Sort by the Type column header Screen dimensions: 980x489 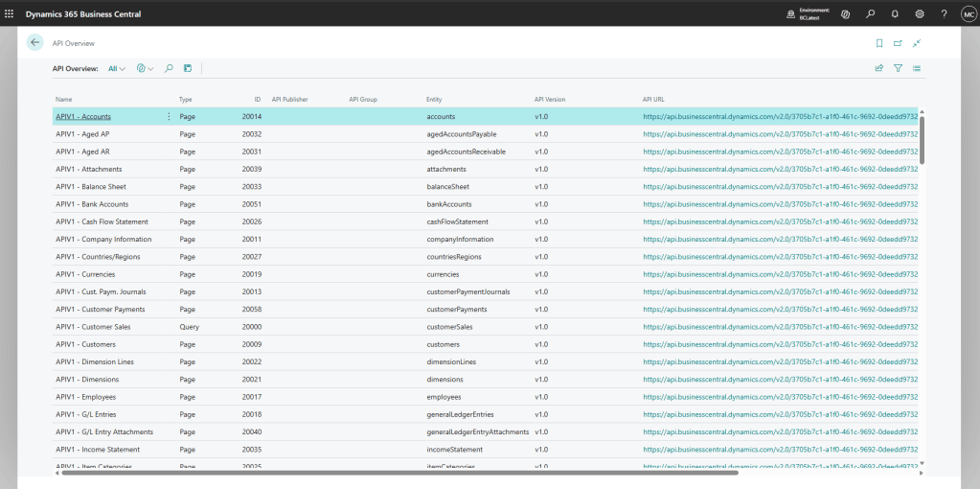186,100
